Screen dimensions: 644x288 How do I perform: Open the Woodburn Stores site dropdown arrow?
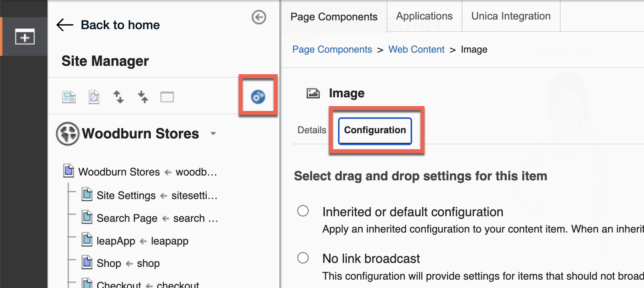point(213,134)
